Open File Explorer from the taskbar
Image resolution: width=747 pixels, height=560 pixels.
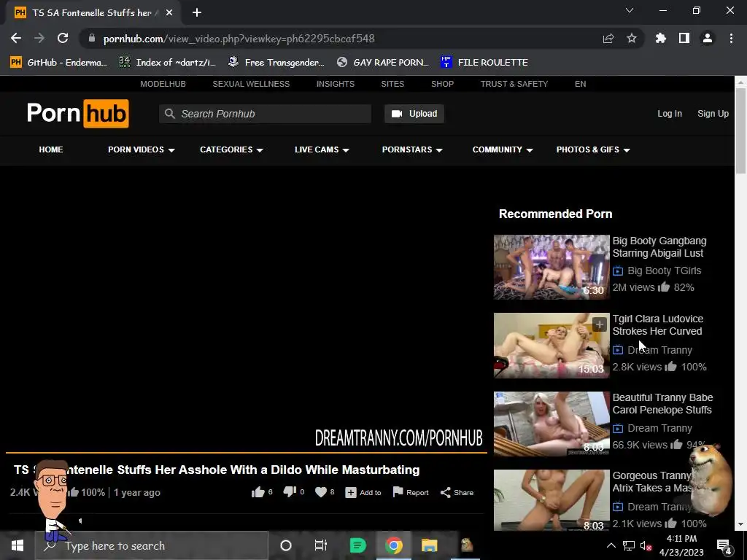click(x=429, y=545)
